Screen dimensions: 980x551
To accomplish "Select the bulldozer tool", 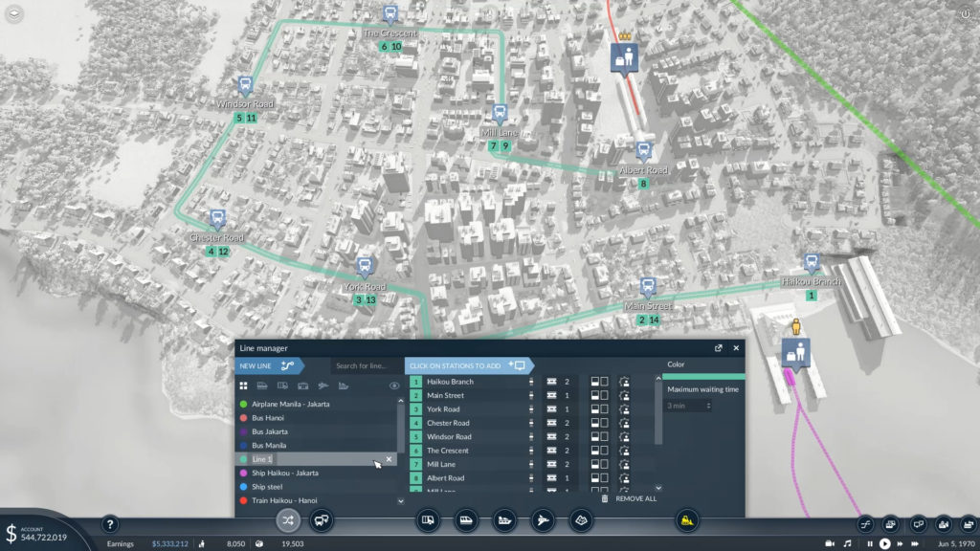I will (686, 520).
